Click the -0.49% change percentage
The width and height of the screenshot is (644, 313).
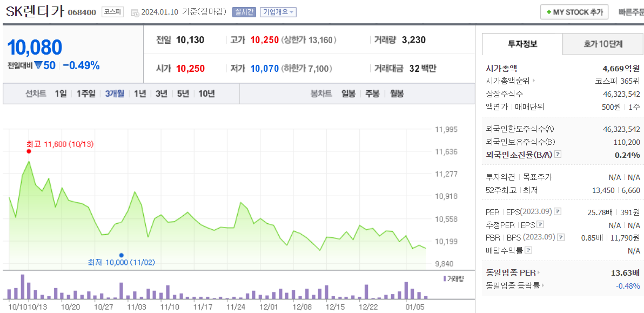pyautogui.click(x=82, y=65)
